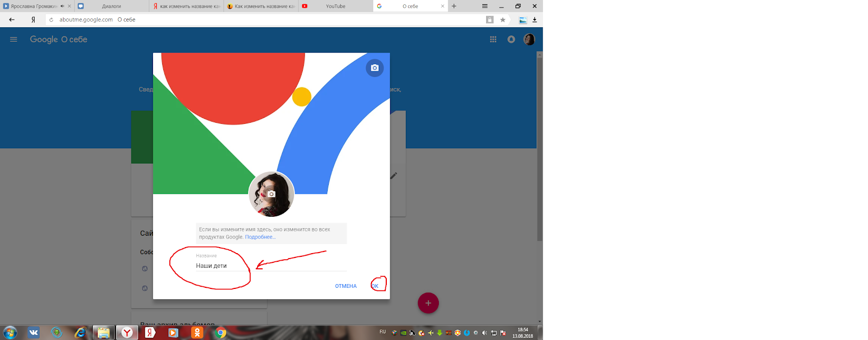Image resolution: width=868 pixels, height=340 pixels.
Task: Confirm the dialog with OK
Action: [x=375, y=286]
